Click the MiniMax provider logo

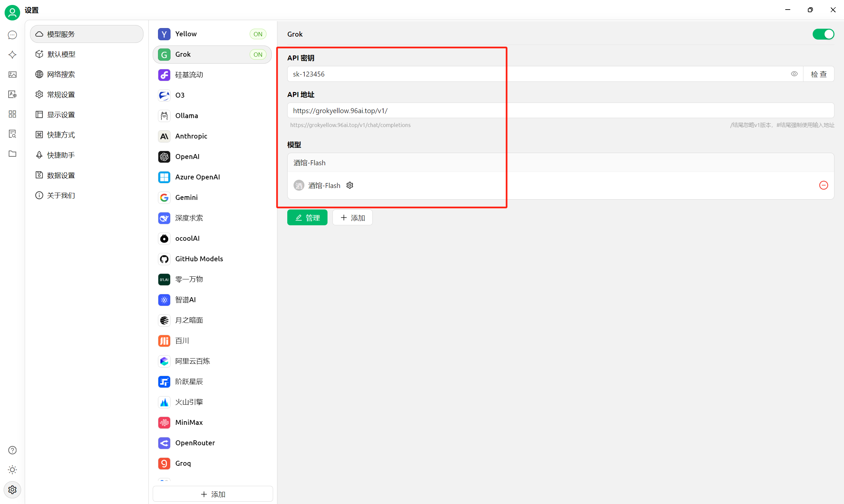coord(164,423)
